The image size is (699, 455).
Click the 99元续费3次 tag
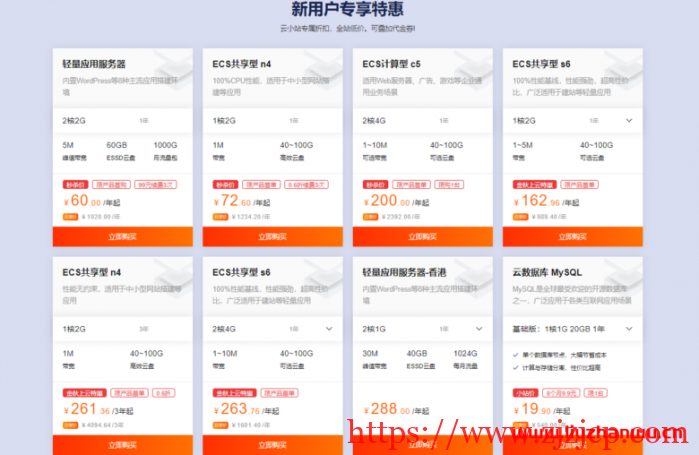pyautogui.click(x=156, y=185)
